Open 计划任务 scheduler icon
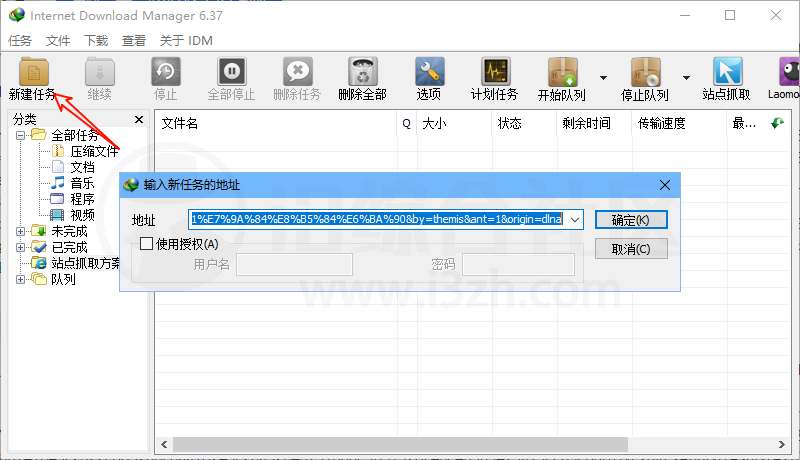The width and height of the screenshot is (800, 460). 494,72
